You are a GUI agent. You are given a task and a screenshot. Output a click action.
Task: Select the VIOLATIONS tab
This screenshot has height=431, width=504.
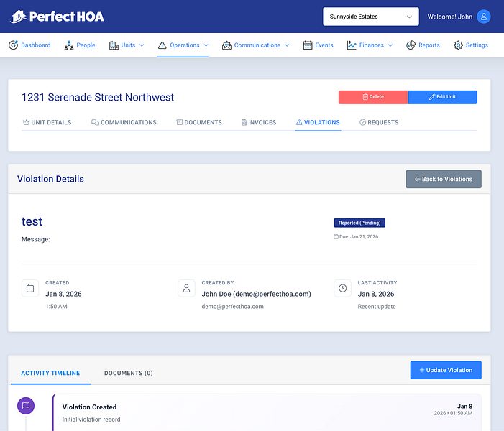[x=318, y=122]
